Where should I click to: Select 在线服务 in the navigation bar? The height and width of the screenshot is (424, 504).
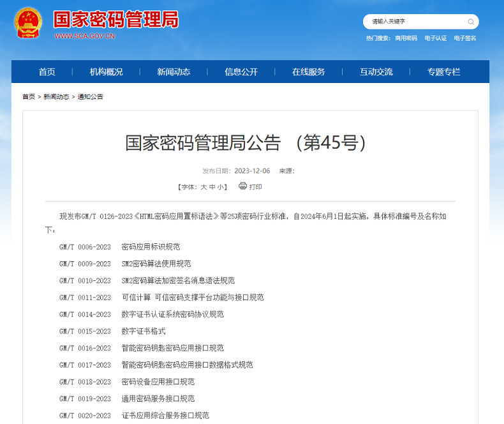coord(309,72)
